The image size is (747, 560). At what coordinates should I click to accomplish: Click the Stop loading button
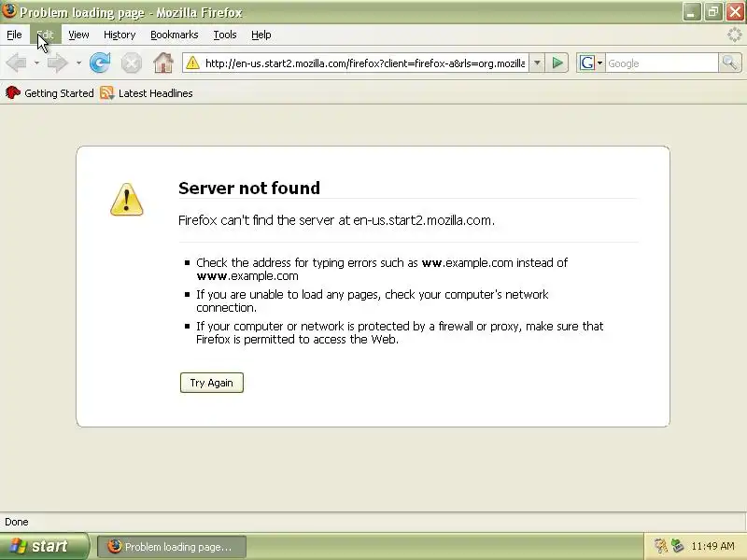coord(131,63)
